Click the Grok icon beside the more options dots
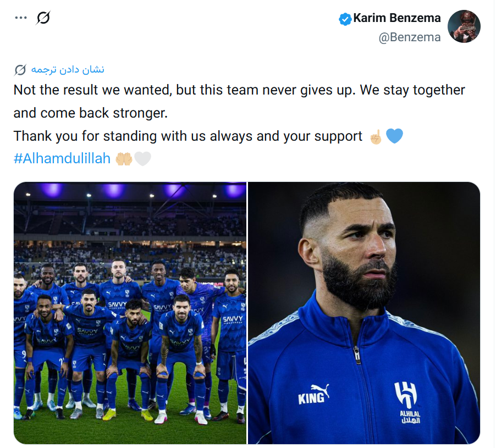The width and height of the screenshot is (496, 448). click(43, 18)
